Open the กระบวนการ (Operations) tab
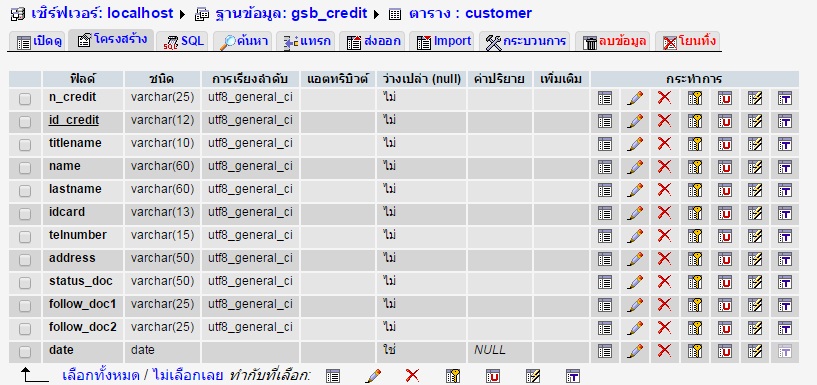This screenshot has width=817, height=385. point(525,41)
